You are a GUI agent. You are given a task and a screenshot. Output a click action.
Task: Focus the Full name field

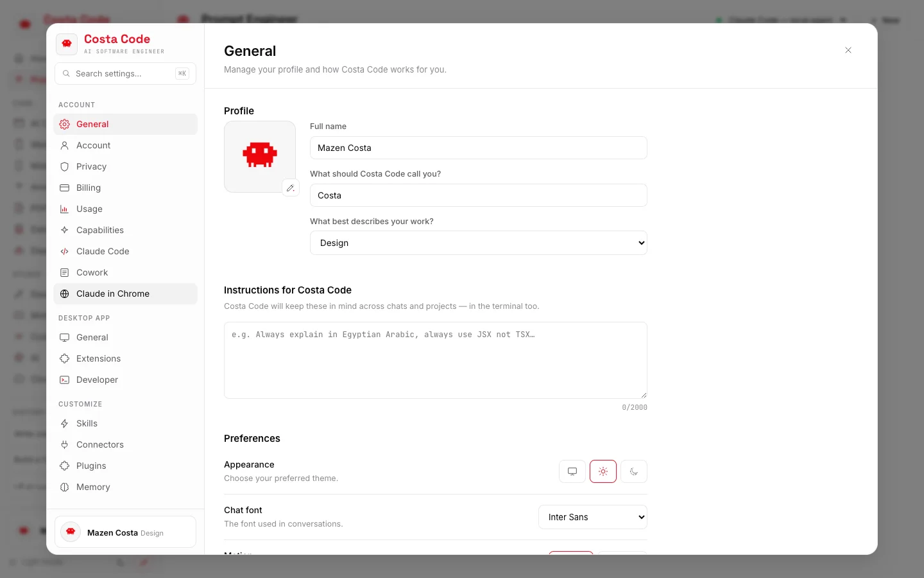click(479, 148)
